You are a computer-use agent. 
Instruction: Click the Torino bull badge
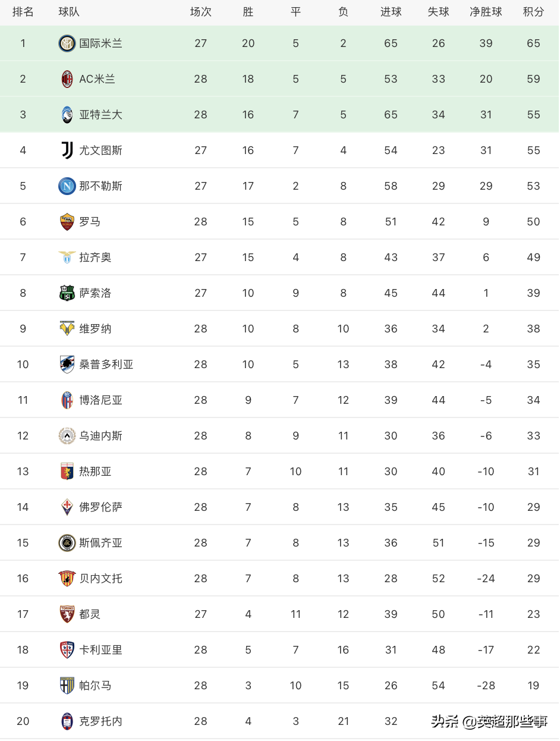point(67,614)
